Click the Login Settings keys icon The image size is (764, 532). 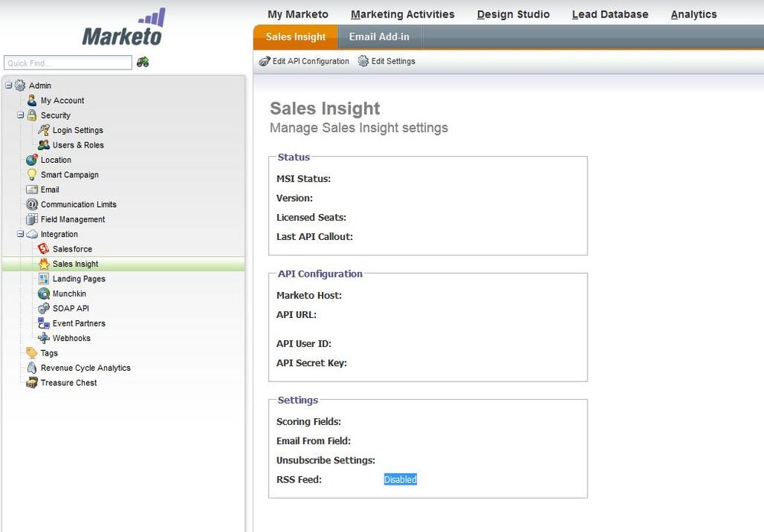click(44, 130)
